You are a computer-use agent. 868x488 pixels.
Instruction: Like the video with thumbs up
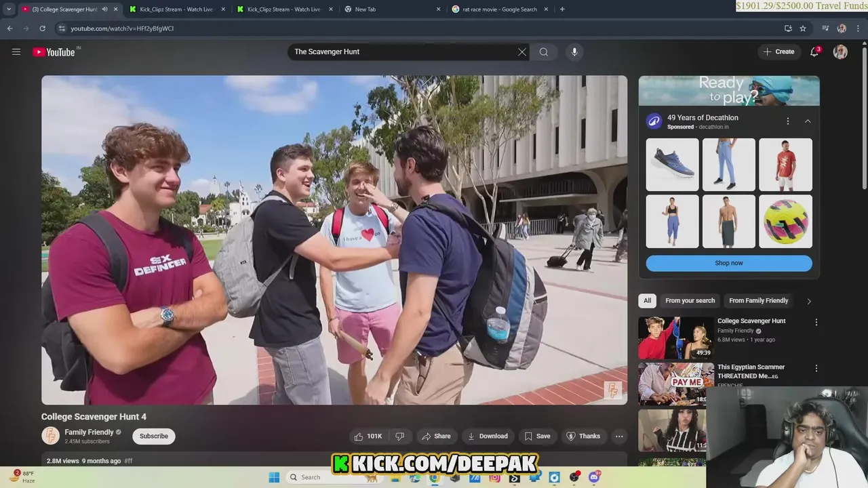367,436
